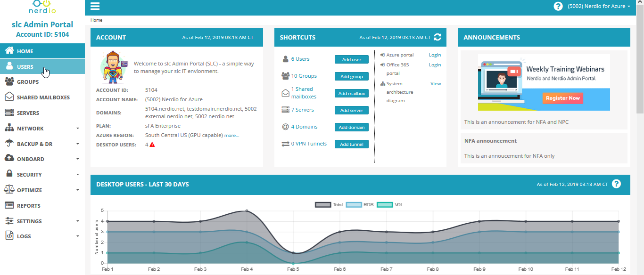The width and height of the screenshot is (644, 275).
Task: Go to Groups in the sidebar
Action: 42,82
